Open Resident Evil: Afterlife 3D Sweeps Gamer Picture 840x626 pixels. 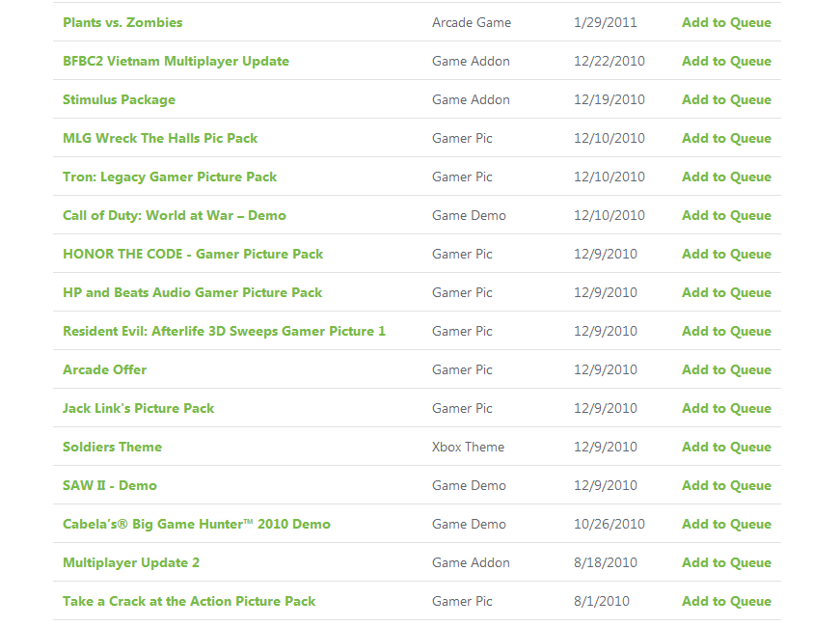[x=224, y=331]
